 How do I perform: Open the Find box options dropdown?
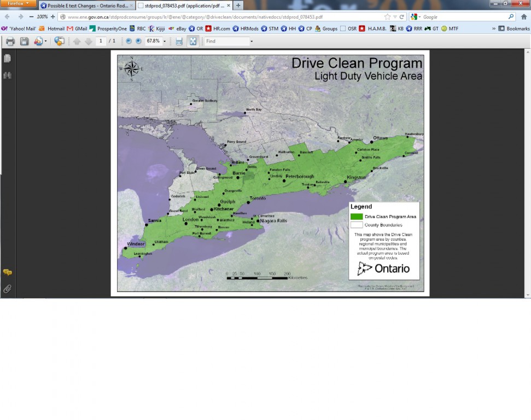tap(252, 41)
